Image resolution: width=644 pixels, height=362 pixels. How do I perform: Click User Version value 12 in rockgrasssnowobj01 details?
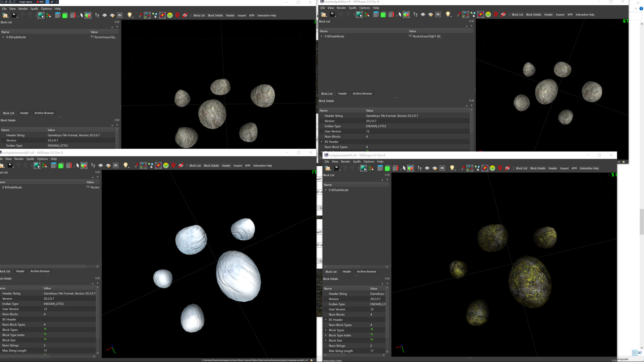coord(45,309)
